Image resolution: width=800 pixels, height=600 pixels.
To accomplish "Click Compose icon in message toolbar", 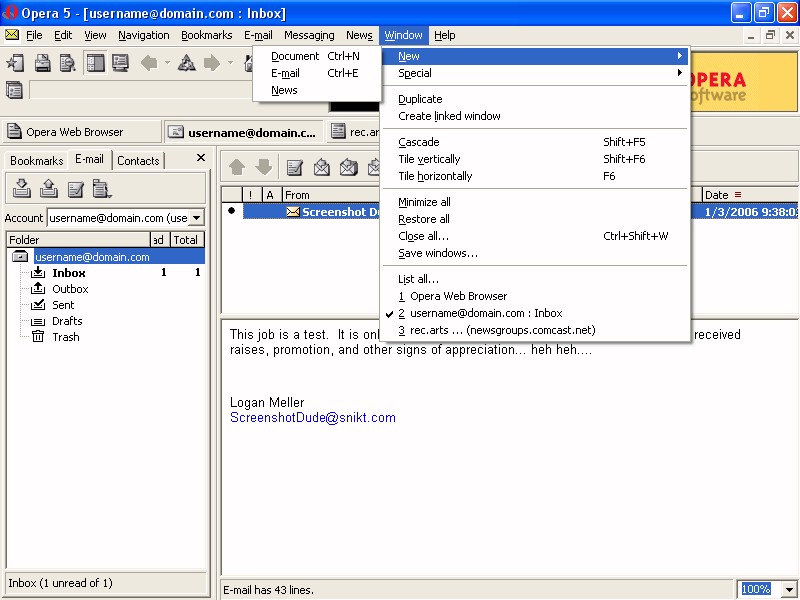I will pyautogui.click(x=294, y=167).
